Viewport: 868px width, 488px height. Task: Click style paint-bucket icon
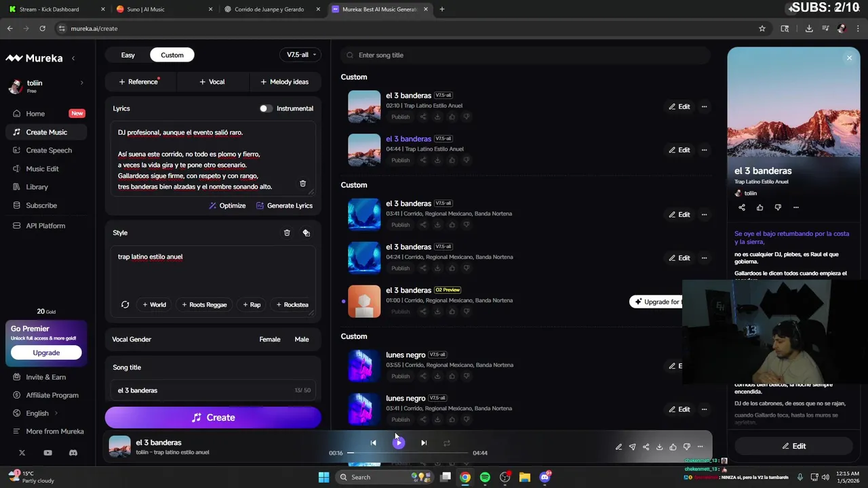(x=306, y=232)
